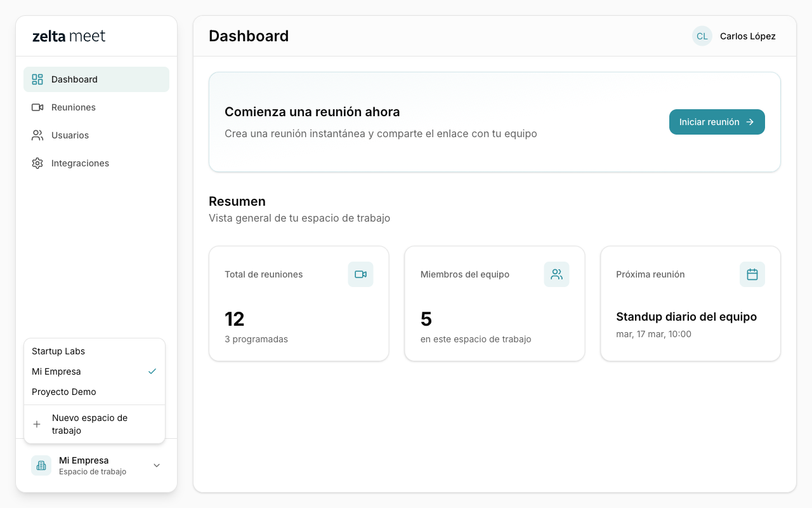Click the building icon next to Mi Empresa
This screenshot has height=508, width=812.
tap(41, 465)
